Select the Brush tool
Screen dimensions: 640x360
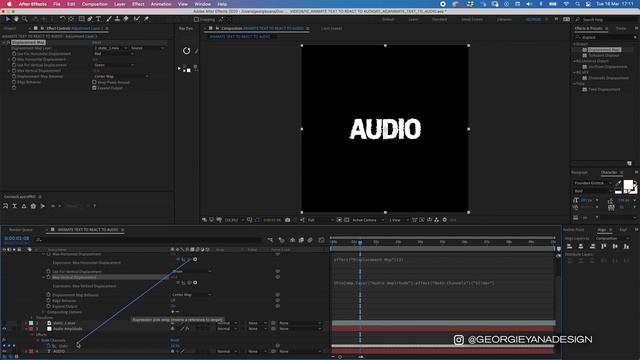coord(109,19)
